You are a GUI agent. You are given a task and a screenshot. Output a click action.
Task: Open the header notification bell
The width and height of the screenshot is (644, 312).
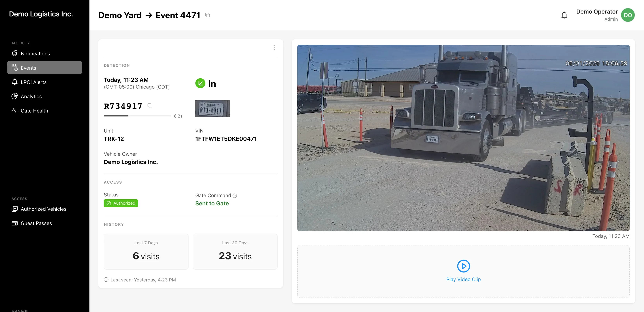coord(564,15)
